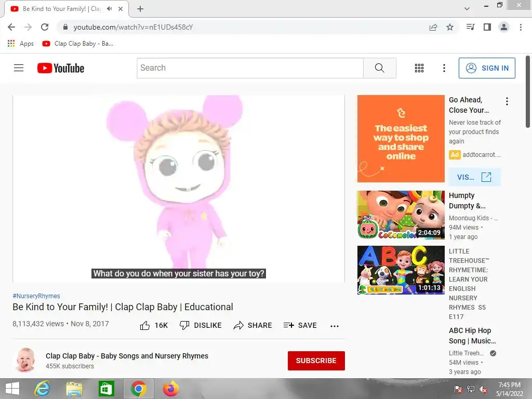532x399 pixels.
Task: Open the 'Humpty Dumpty &...' video title
Action: (467, 201)
